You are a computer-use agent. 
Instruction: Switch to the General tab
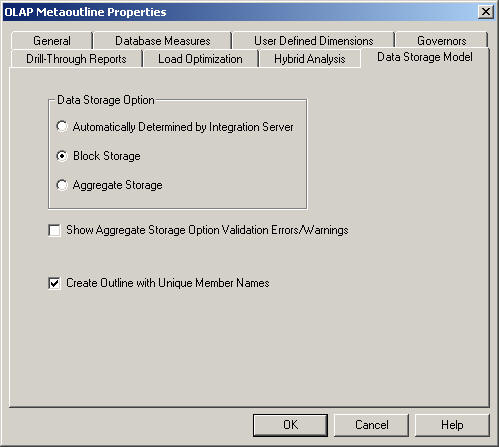[52, 41]
